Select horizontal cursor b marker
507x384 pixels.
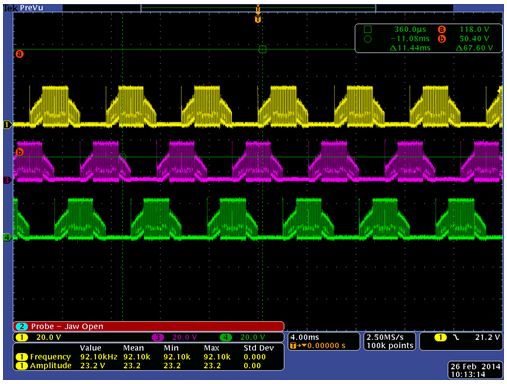point(20,152)
